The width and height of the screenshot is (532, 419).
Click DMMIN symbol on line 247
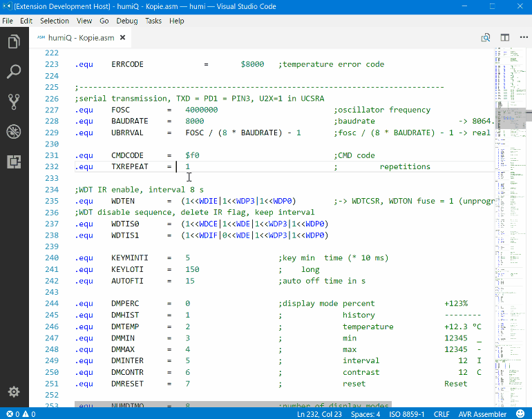pyautogui.click(x=123, y=338)
